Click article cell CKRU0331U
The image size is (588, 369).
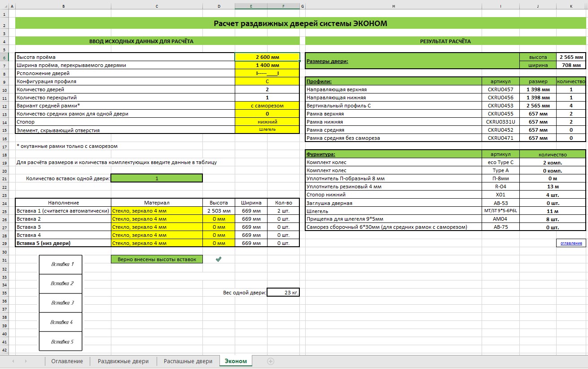pyautogui.click(x=500, y=122)
